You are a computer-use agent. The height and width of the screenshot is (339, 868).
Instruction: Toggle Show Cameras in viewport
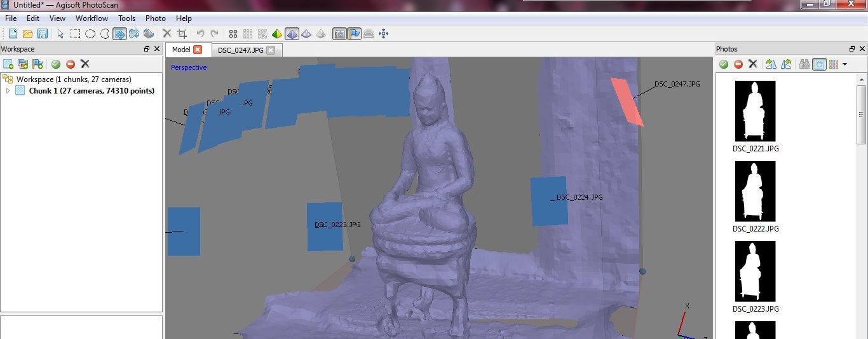click(340, 34)
